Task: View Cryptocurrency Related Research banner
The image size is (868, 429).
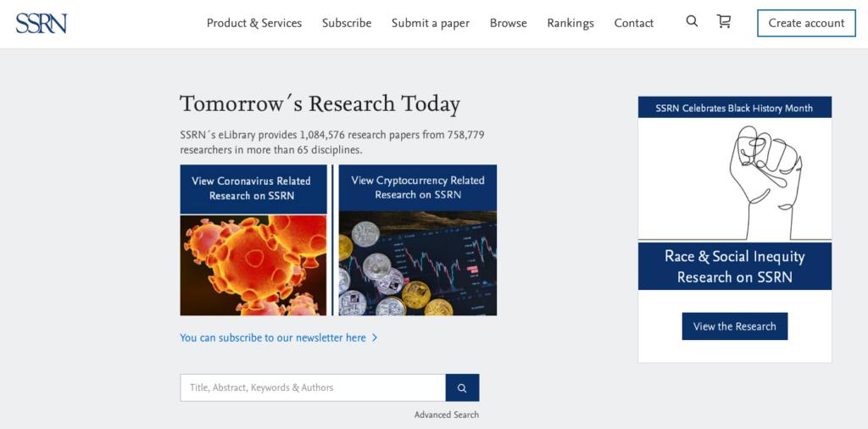Action: (418, 187)
